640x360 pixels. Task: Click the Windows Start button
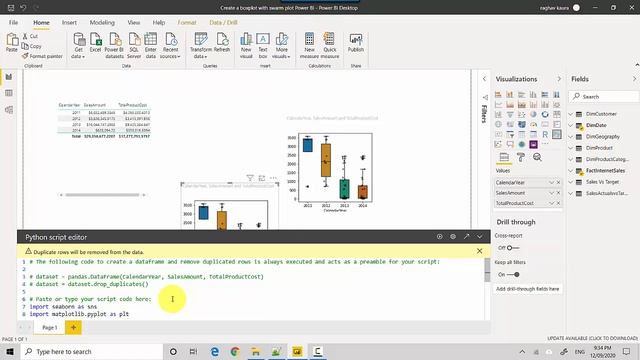coord(10,351)
